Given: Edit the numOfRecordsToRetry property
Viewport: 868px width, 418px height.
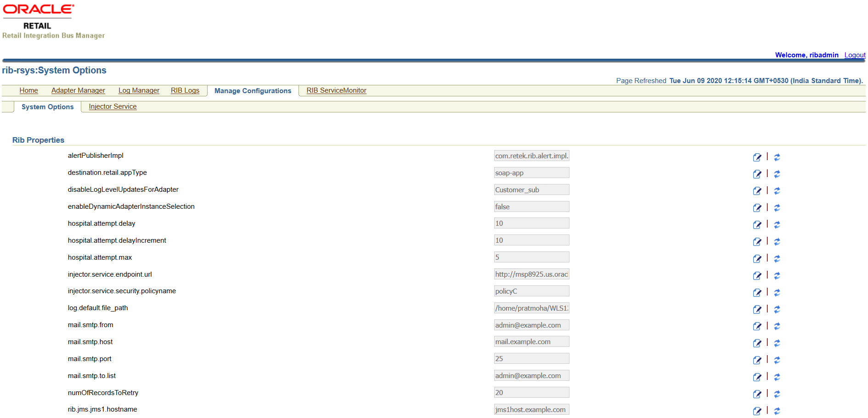Looking at the screenshot, I should click(x=757, y=394).
